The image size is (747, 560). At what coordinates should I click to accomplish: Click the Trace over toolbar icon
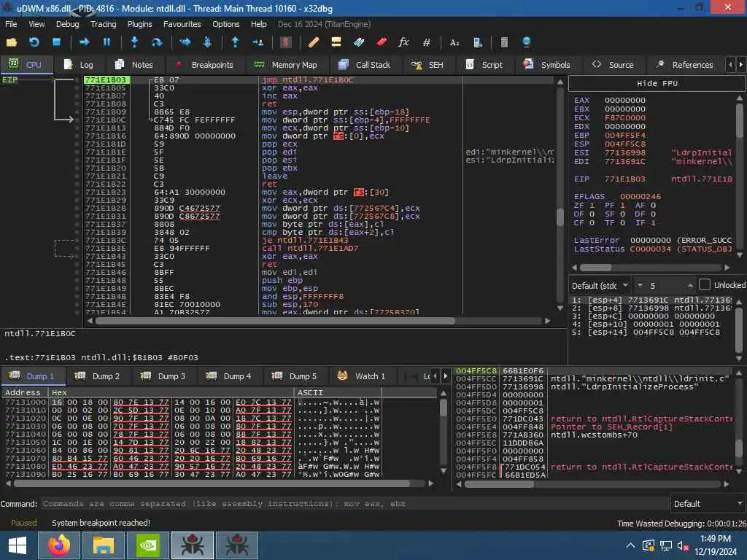tap(207, 42)
